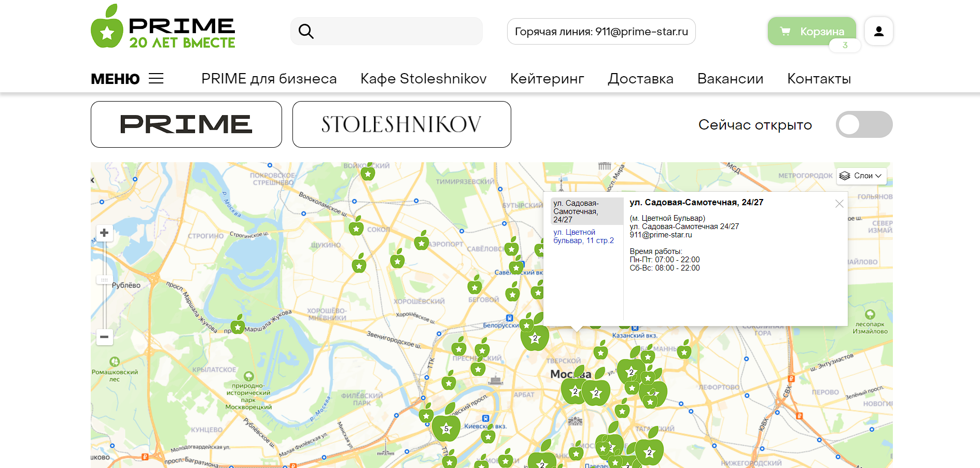Toggle the 'Сейчас открыто' switch
This screenshot has width=980, height=468.
coord(863,124)
